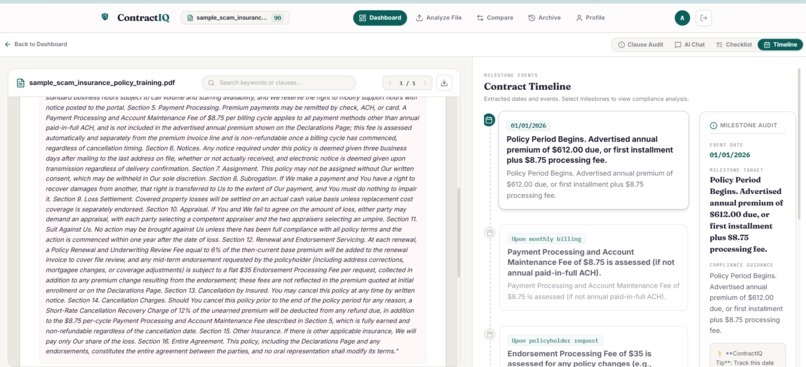Viewport: 806px width, 367px height.
Task: Click the ContractIQ Tip box
Action: click(x=748, y=356)
